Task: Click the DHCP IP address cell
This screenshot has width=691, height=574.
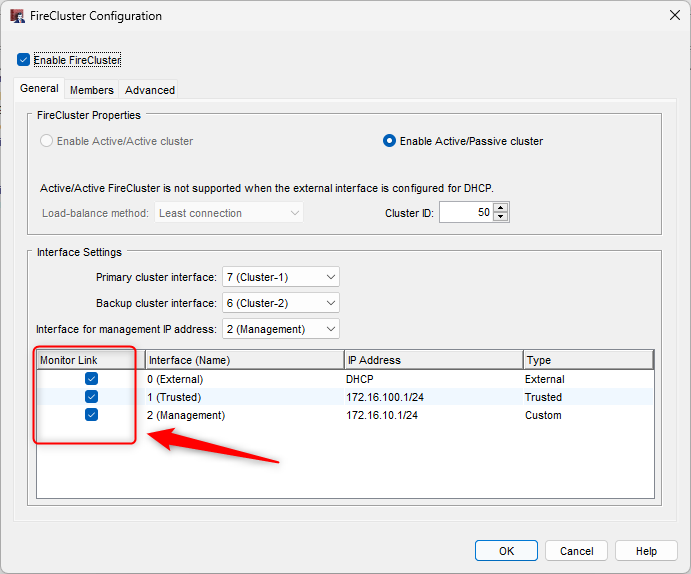Action: point(360,379)
